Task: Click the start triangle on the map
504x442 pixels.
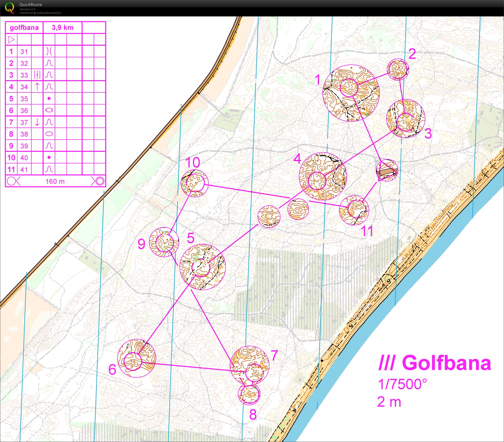Action: pos(387,171)
